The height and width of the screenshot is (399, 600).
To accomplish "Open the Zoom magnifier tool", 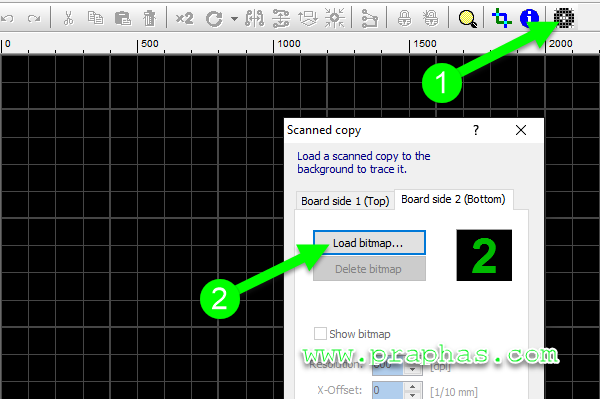I will (x=467, y=18).
